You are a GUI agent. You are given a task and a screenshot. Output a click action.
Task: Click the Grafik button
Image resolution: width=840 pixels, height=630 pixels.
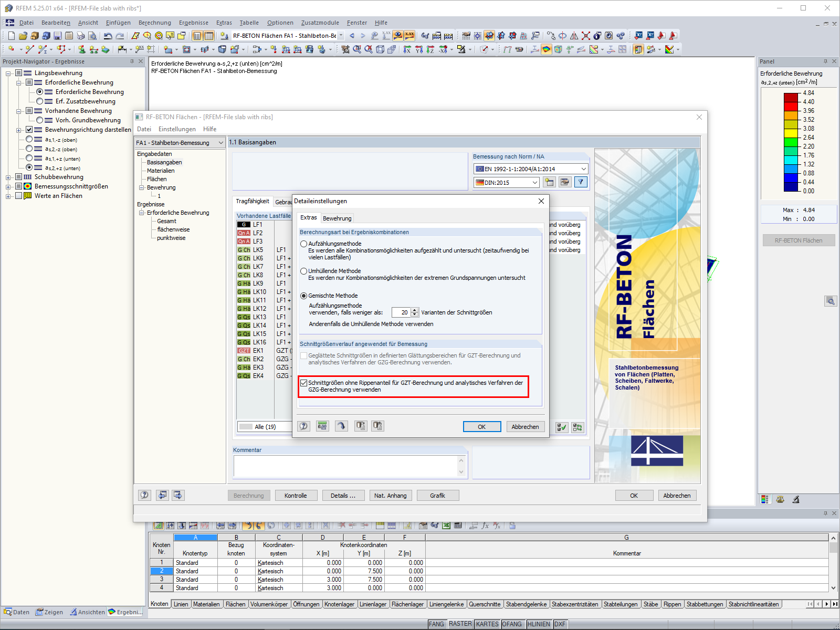coord(437,496)
